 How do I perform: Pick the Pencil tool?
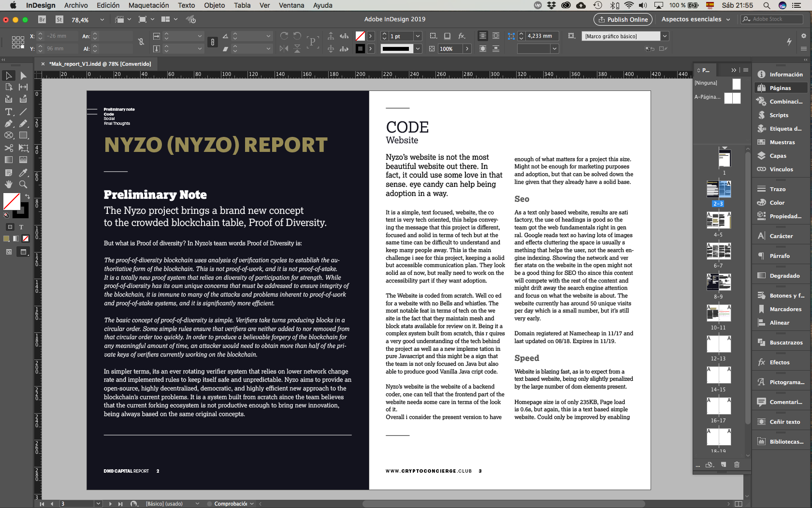click(23, 123)
